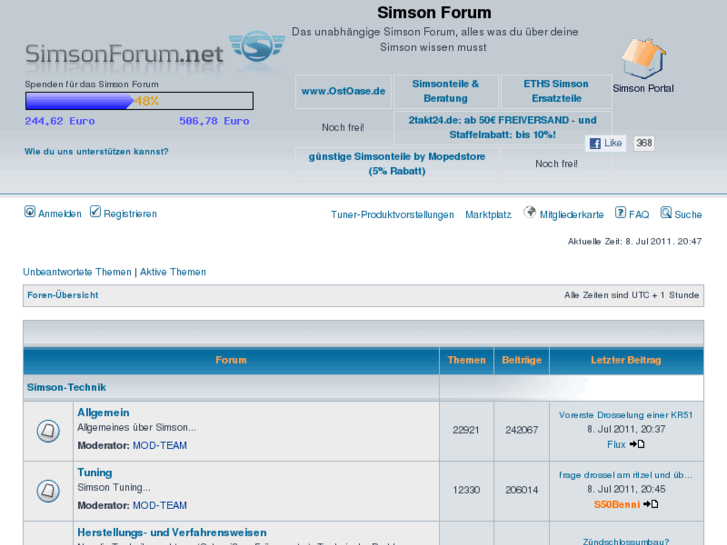Open günstige Simsonteile by Mopedstore link
Viewport: 727px width, 545px height.
[397, 164]
